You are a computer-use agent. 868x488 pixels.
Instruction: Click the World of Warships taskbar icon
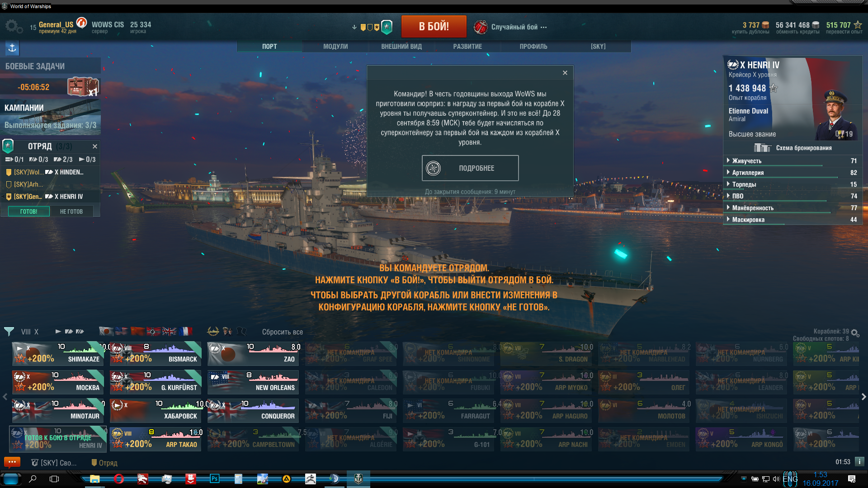358,479
